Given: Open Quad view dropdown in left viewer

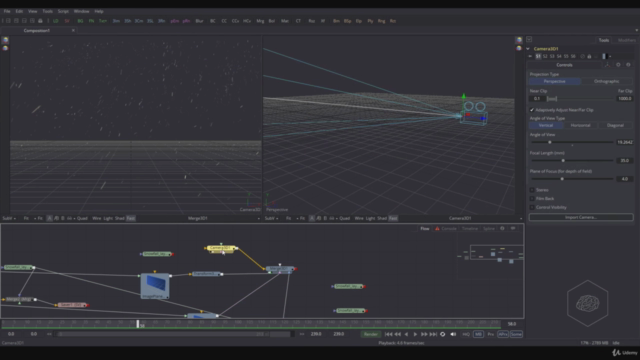Looking at the screenshot, I should (x=82, y=218).
